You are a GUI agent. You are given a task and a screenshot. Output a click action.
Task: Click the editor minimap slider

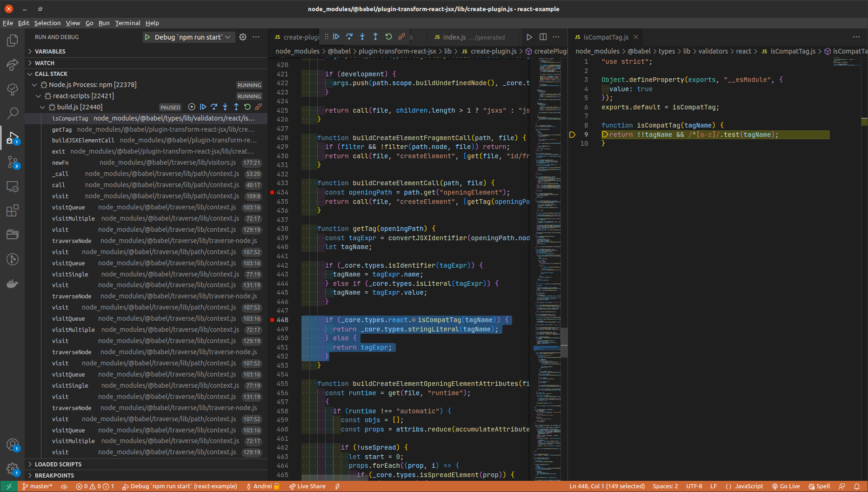(x=564, y=342)
